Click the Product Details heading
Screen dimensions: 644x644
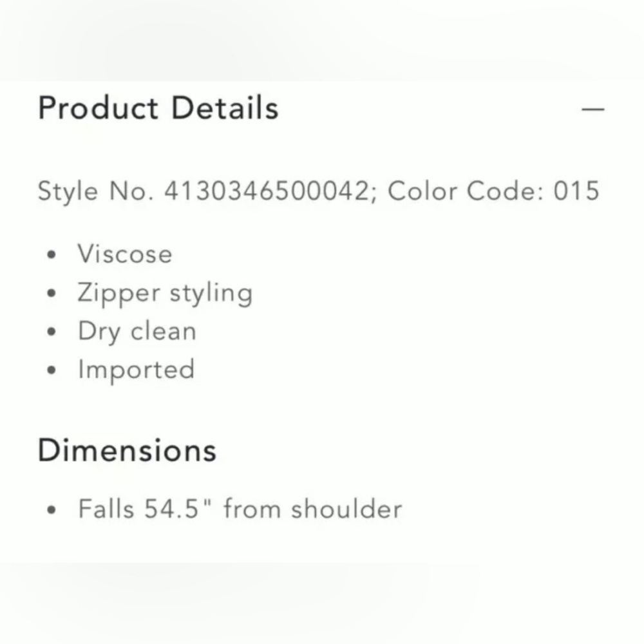click(158, 108)
